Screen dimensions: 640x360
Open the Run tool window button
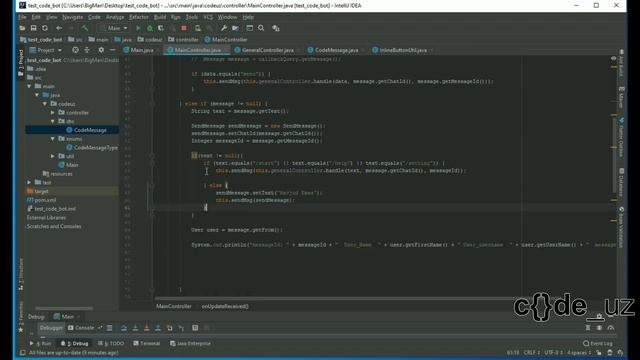coord(41,343)
